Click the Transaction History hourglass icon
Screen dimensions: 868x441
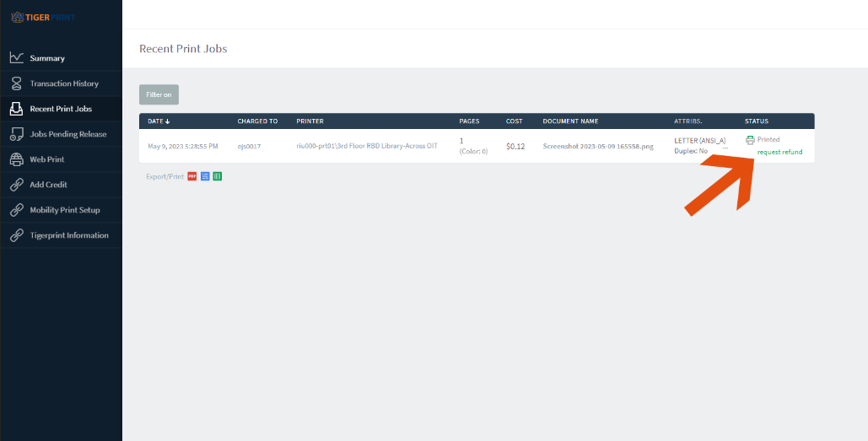(17, 83)
